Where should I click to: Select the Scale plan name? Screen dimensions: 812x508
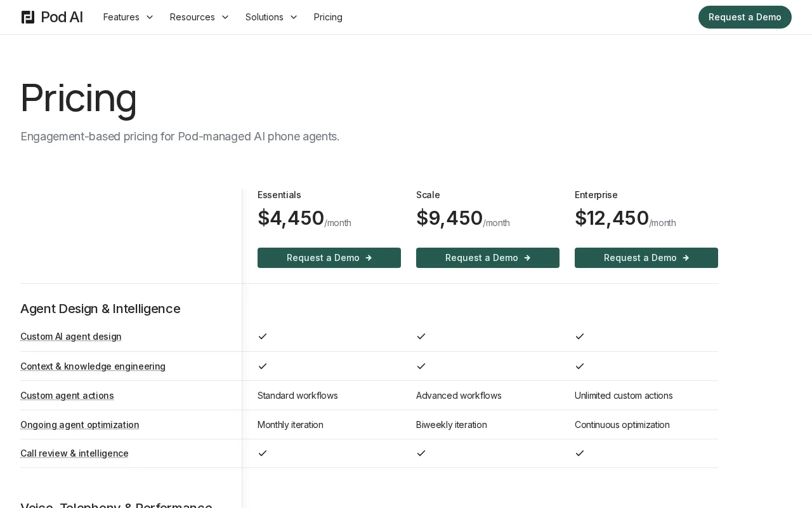(x=428, y=195)
